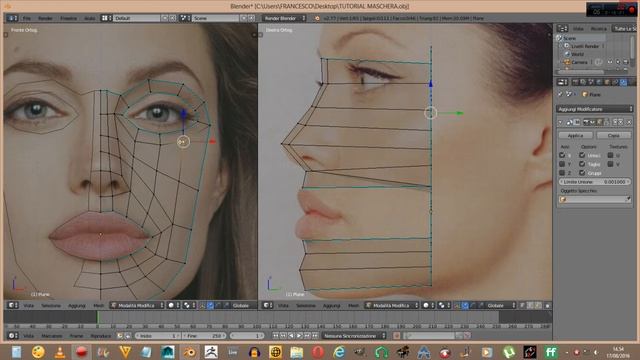Screen dimensions: 640x360
Task: Click editor type icon in right viewport header
Action: [268, 305]
